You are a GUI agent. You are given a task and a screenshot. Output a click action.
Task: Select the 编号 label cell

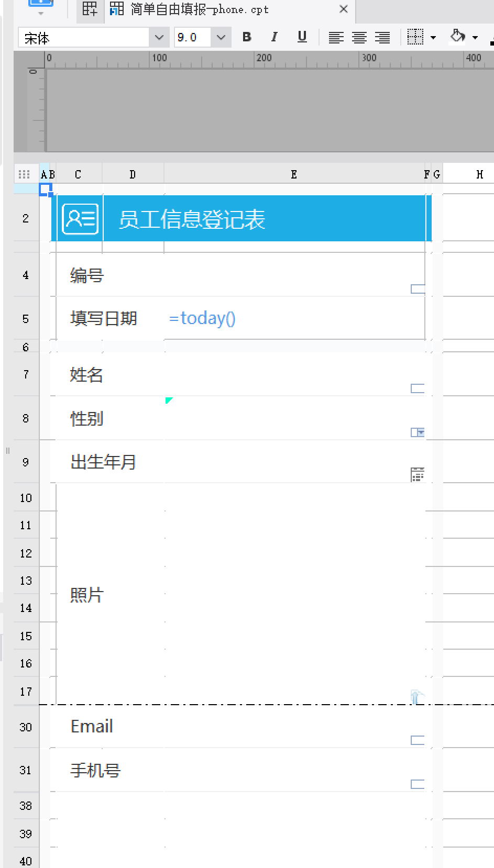tap(110, 275)
